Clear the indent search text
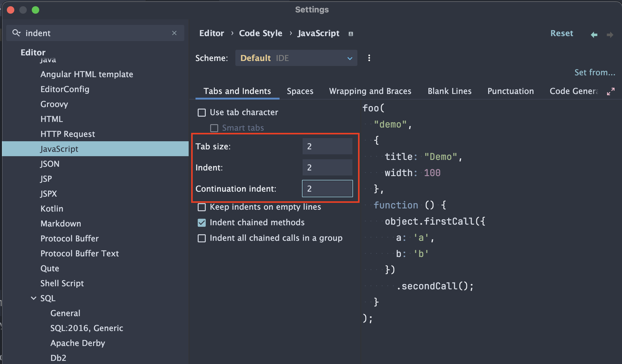This screenshot has height=364, width=622. 174,33
